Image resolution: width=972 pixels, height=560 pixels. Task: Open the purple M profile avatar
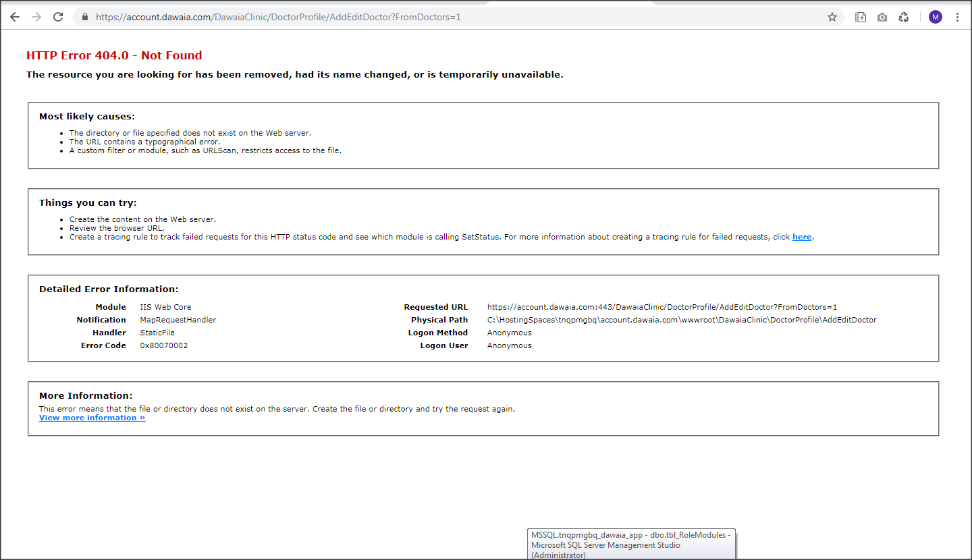(x=935, y=17)
